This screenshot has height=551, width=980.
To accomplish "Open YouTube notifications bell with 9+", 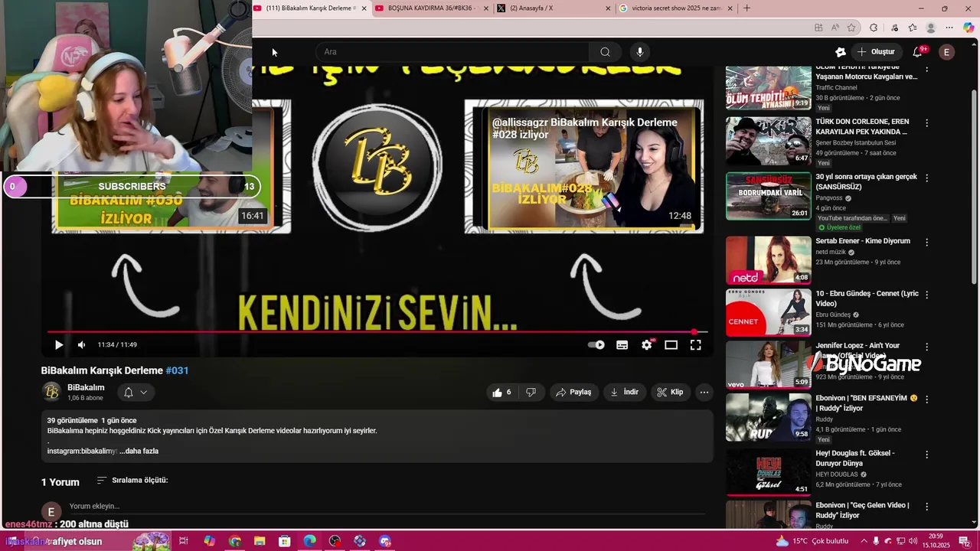I will point(918,52).
